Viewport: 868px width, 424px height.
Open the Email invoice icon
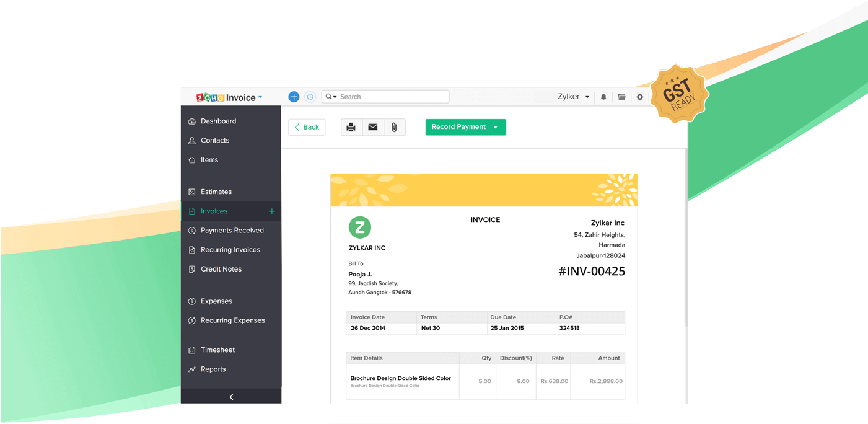pyautogui.click(x=372, y=126)
